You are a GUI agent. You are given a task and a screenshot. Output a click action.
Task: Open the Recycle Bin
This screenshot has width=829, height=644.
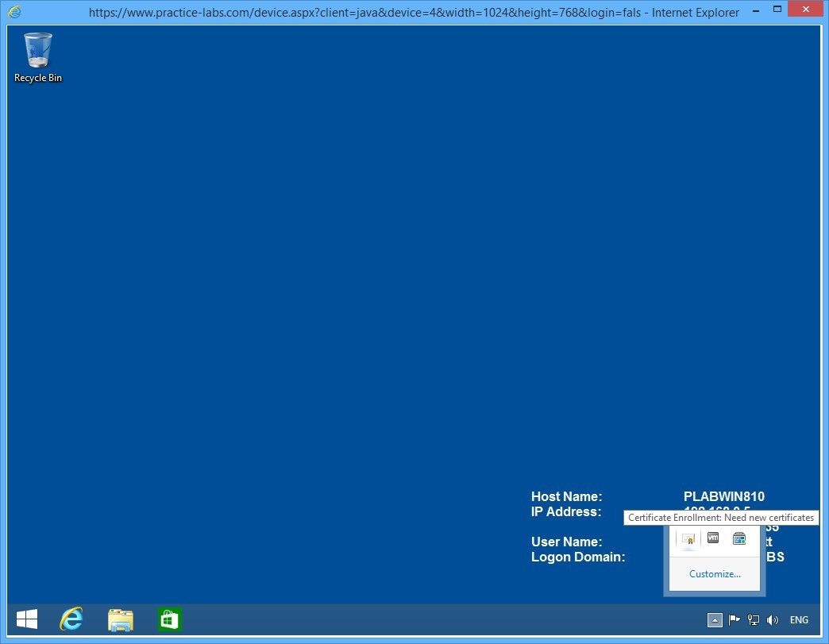[37, 49]
